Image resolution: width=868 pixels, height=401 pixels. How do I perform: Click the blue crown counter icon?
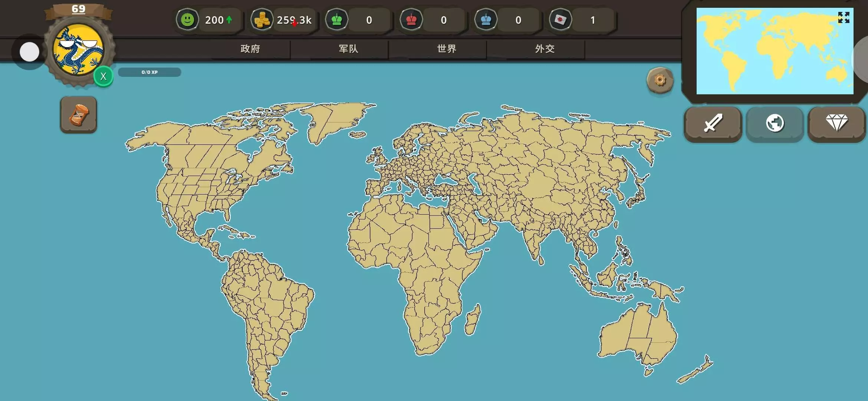point(486,20)
